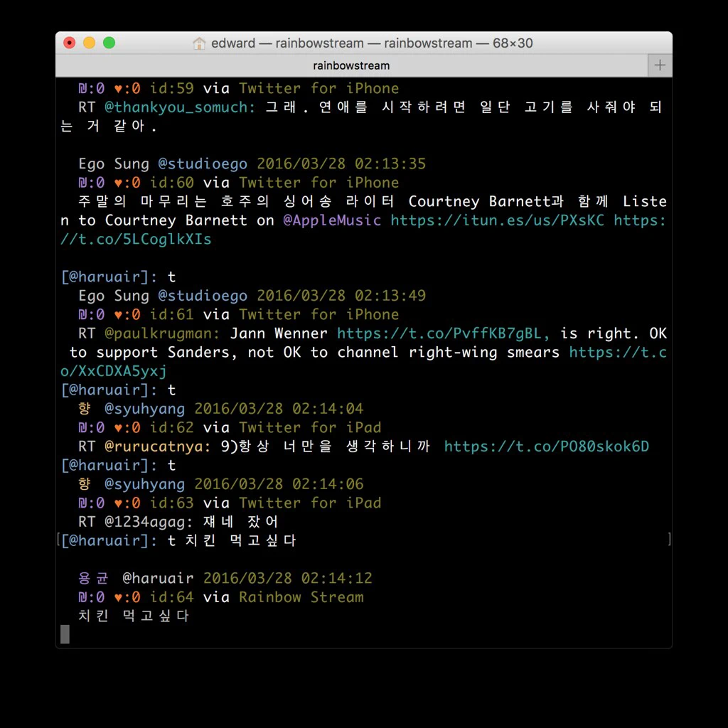Click the heart icon on id:63 line

119,503
